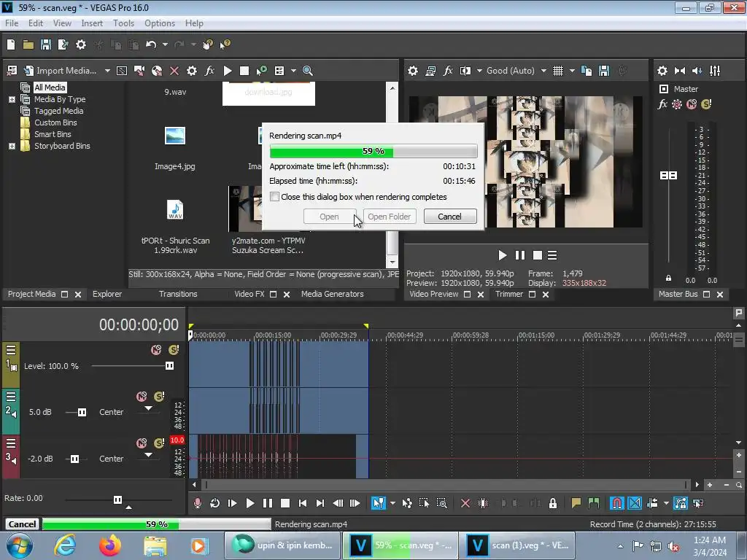Open Firefox from the Windows taskbar
Viewport: 747px width, 560px height.
[x=111, y=545]
